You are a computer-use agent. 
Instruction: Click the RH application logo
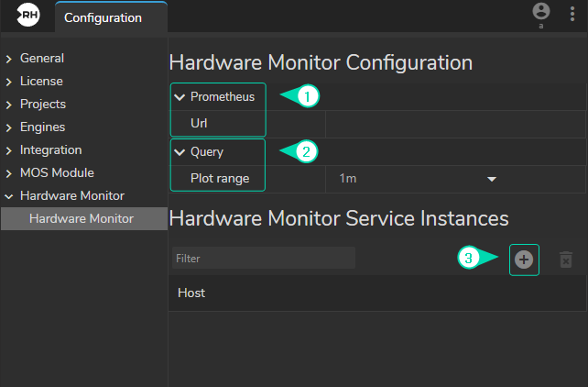click(x=28, y=17)
